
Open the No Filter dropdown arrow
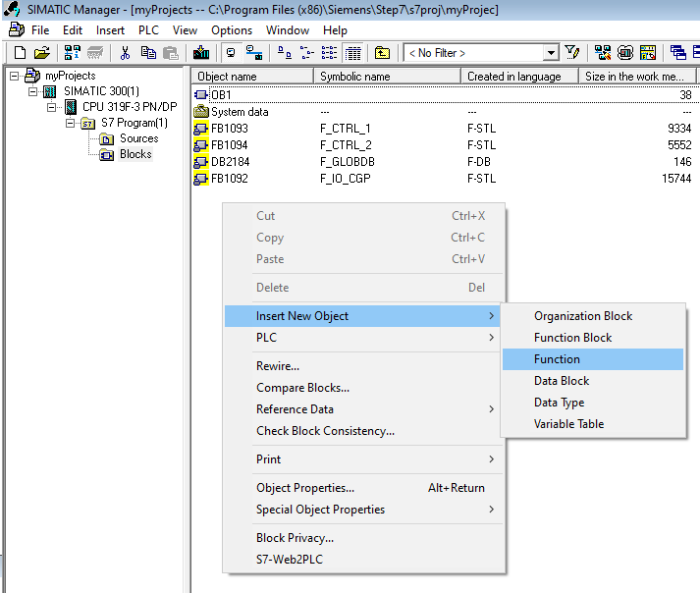[552, 53]
